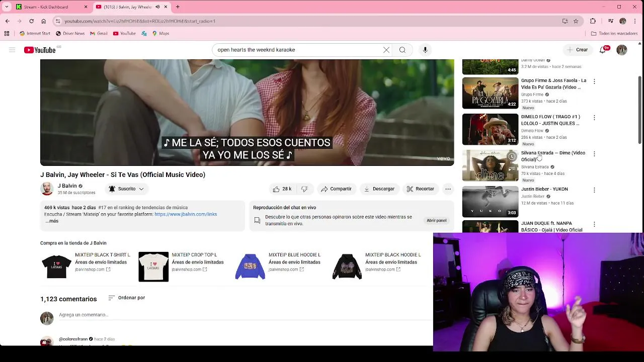Like the video with thumbs up
Screen dimensions: 644x362
(282, 189)
